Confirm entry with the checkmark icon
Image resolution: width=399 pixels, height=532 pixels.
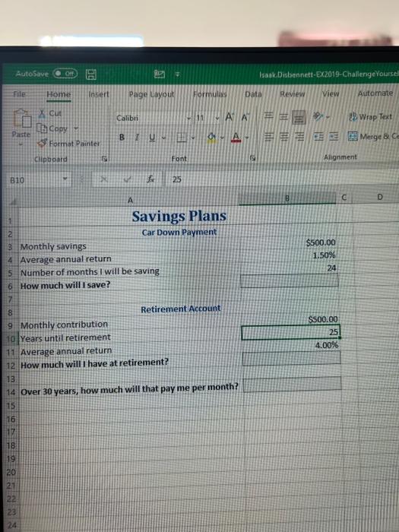pos(127,179)
